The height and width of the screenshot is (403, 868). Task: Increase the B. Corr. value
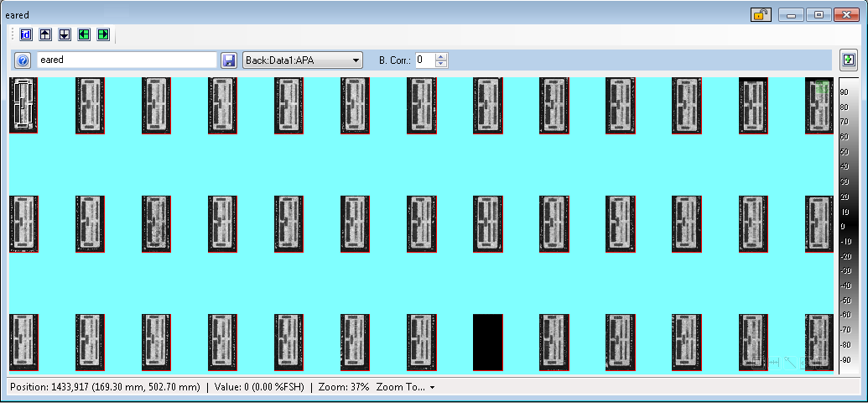point(442,56)
